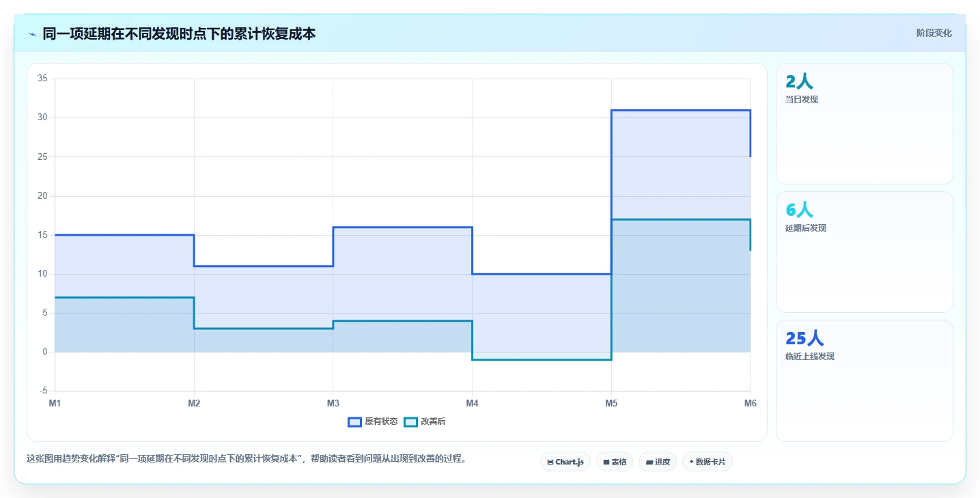
Task: Click the 临近上线发现 caption
Action: click(x=810, y=357)
